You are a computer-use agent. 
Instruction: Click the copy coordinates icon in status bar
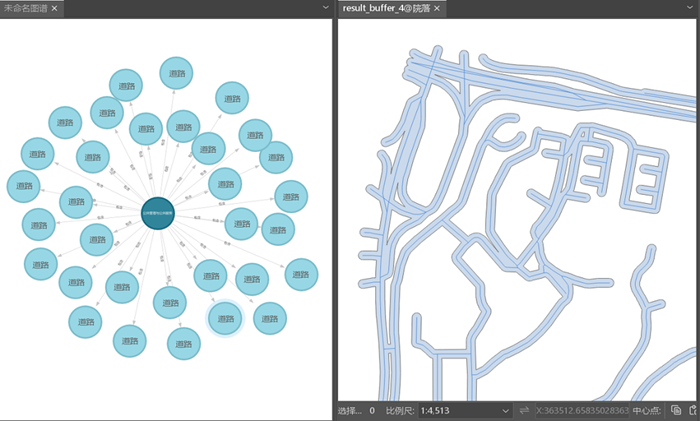coord(676,411)
